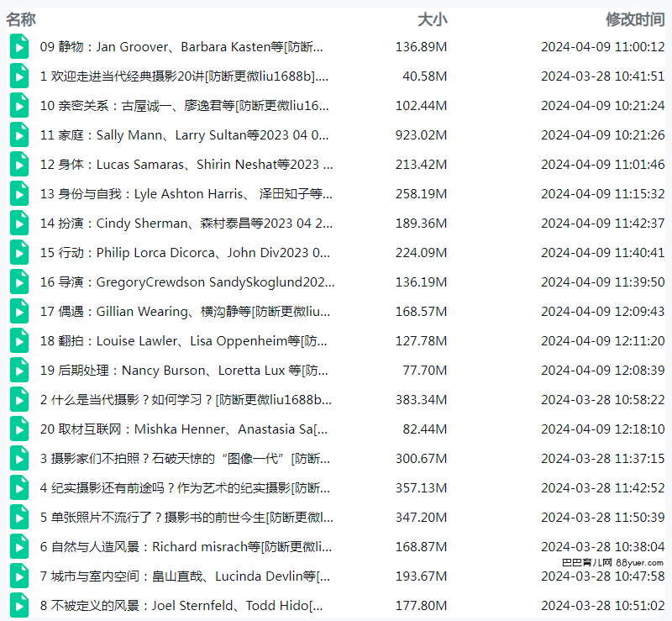Image resolution: width=672 pixels, height=621 pixels.
Task: Click size value 300.67M
Action: (x=422, y=459)
